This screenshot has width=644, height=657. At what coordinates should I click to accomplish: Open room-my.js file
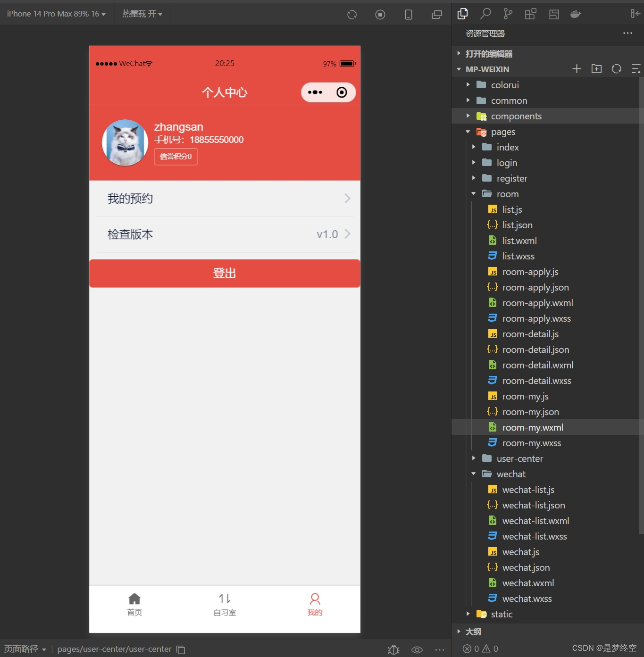pyautogui.click(x=525, y=396)
